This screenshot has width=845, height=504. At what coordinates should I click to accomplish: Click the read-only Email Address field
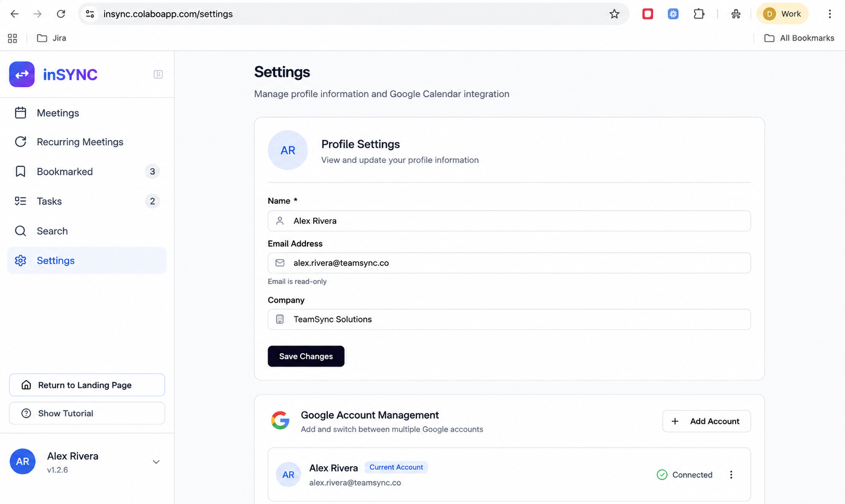pyautogui.click(x=509, y=263)
